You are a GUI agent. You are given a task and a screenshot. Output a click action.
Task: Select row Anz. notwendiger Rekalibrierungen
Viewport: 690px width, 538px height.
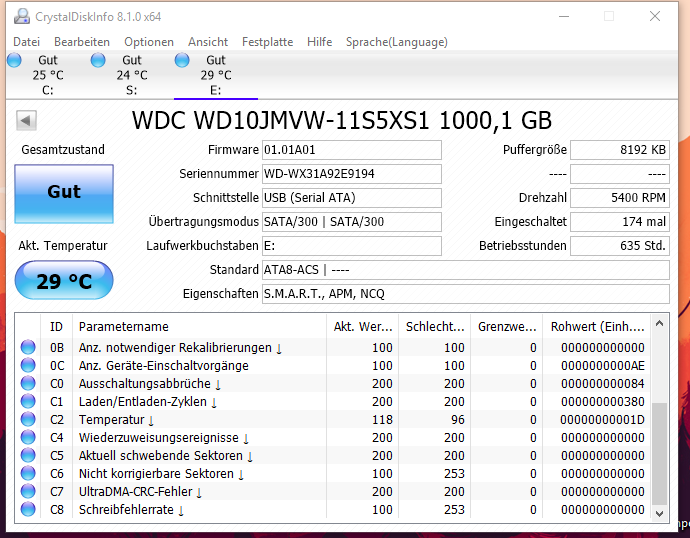pos(333,347)
